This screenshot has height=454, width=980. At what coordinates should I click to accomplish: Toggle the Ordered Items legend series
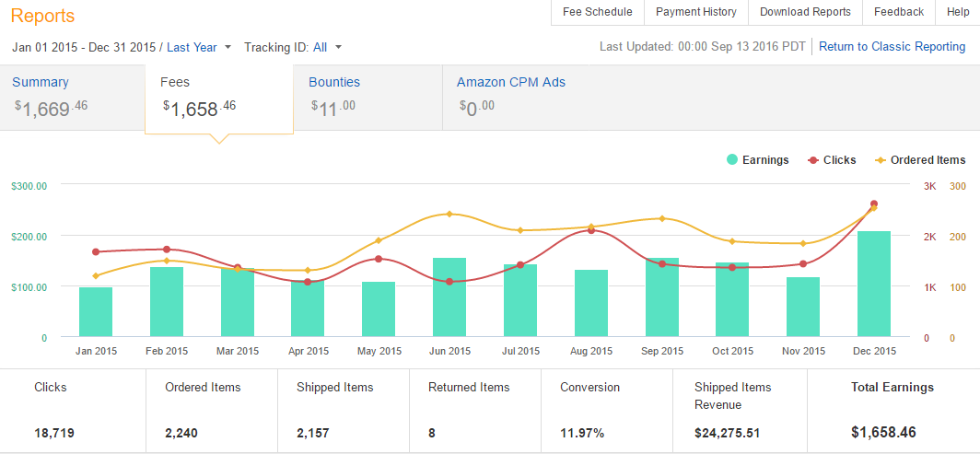click(x=919, y=160)
